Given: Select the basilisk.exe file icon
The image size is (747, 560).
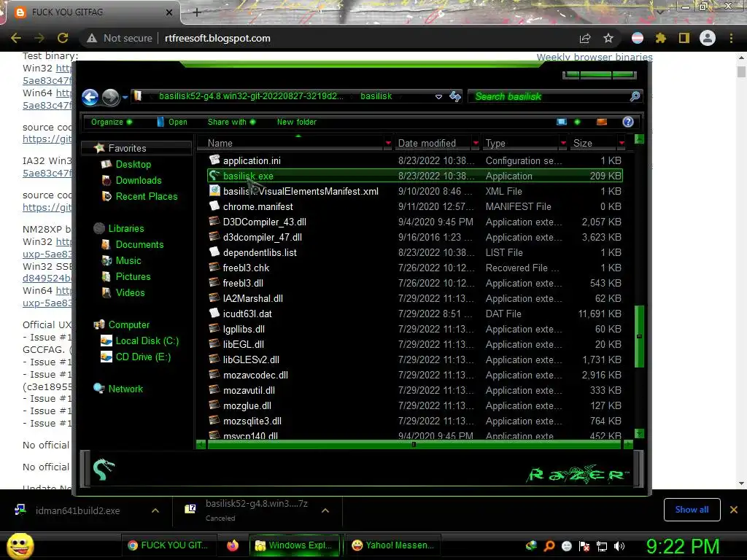Looking at the screenshot, I should [x=214, y=176].
